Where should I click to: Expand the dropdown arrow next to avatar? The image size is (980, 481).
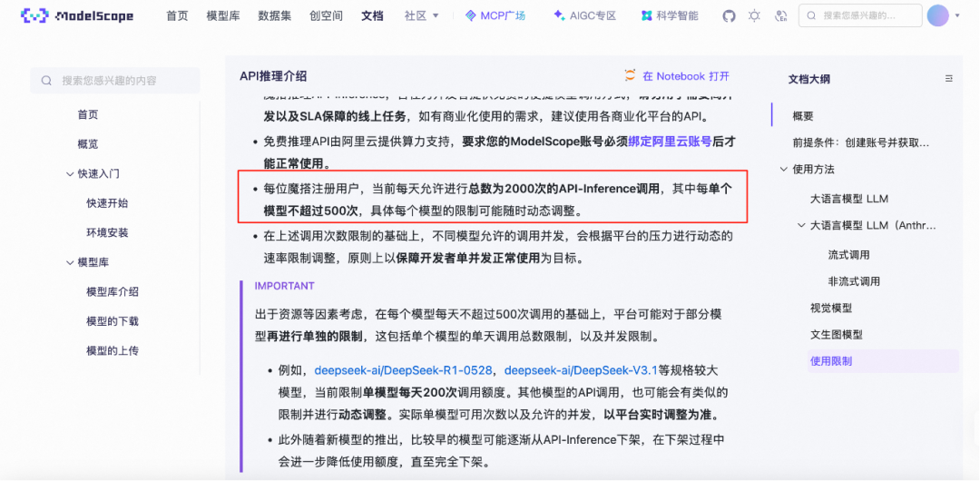pos(957,15)
